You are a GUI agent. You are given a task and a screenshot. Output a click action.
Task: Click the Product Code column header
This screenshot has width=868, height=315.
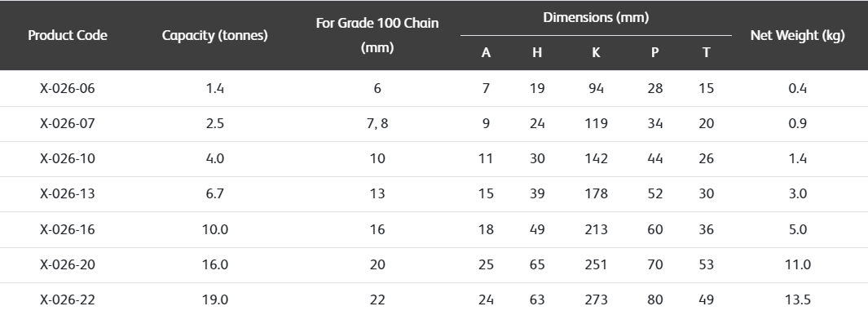coord(68,35)
